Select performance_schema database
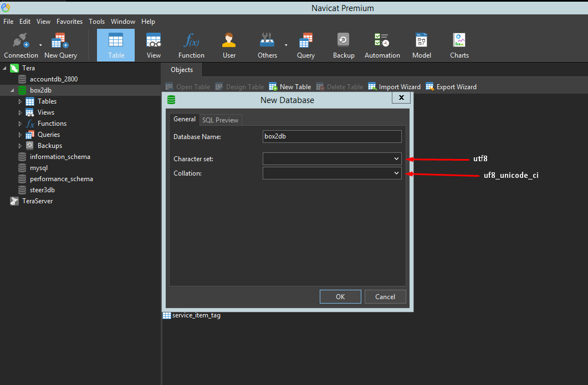 (x=62, y=179)
